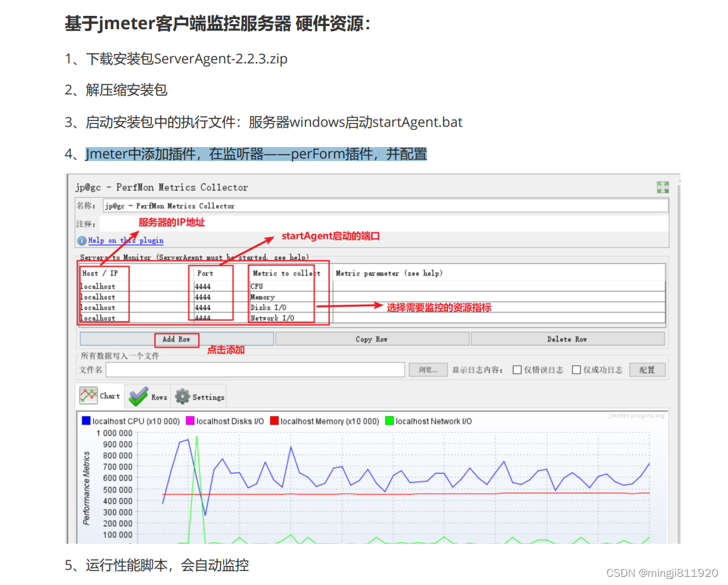Select the Memory metric cell
Screen dimensions: 728x585
click(290, 297)
